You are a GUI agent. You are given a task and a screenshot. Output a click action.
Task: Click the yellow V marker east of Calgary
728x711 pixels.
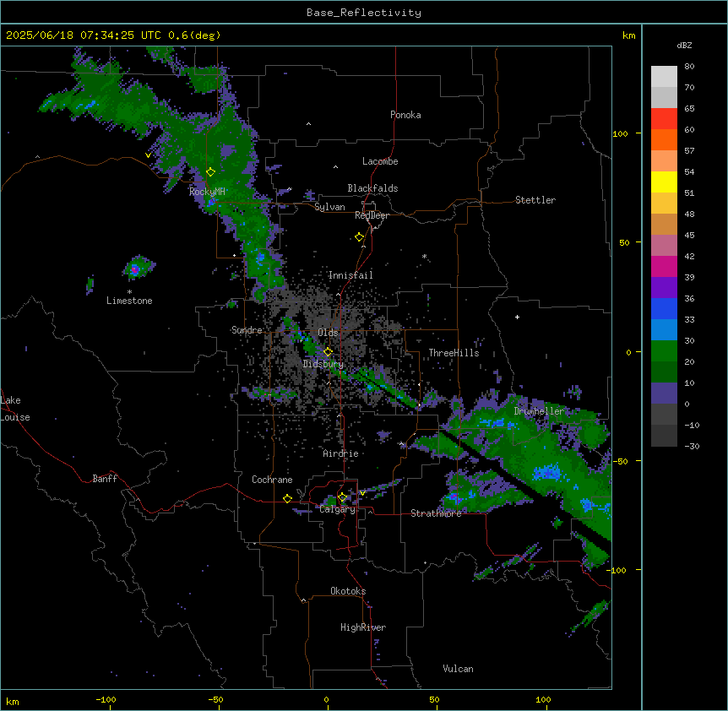pyautogui.click(x=362, y=493)
